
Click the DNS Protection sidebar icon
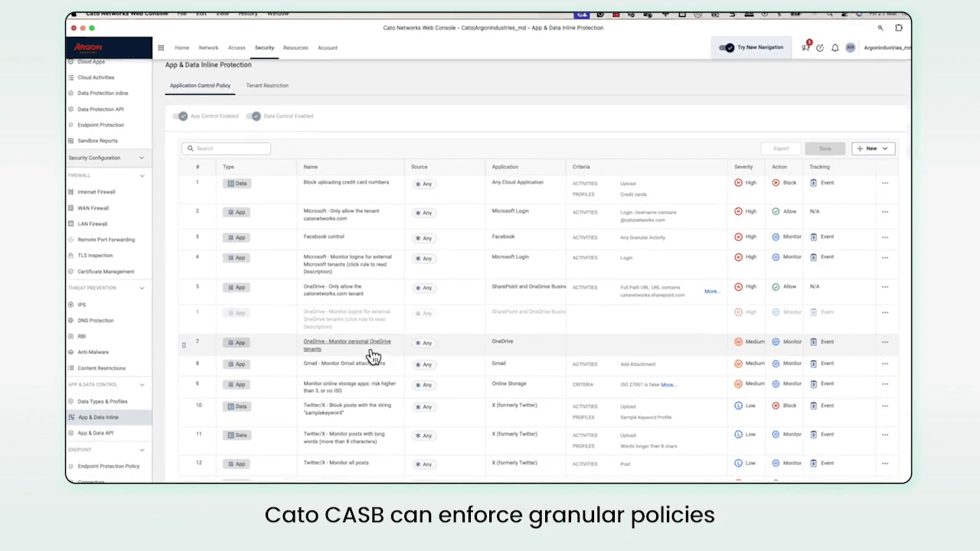point(71,321)
